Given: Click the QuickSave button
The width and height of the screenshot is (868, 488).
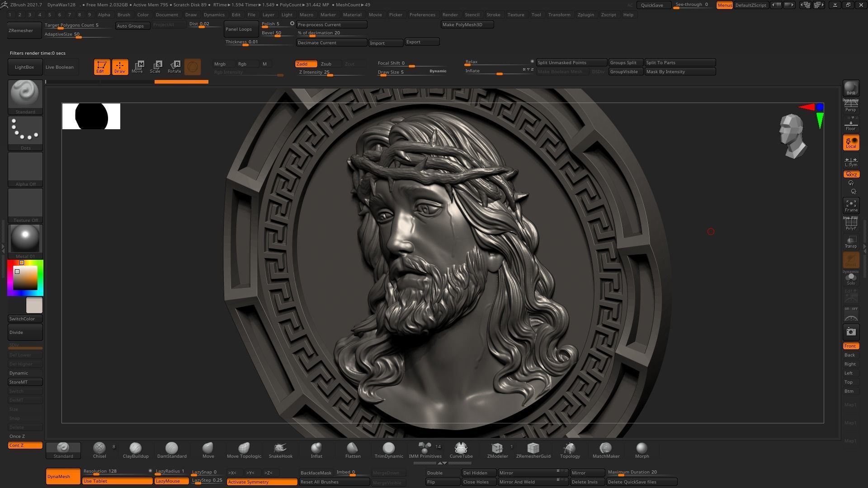Looking at the screenshot, I should 654,5.
